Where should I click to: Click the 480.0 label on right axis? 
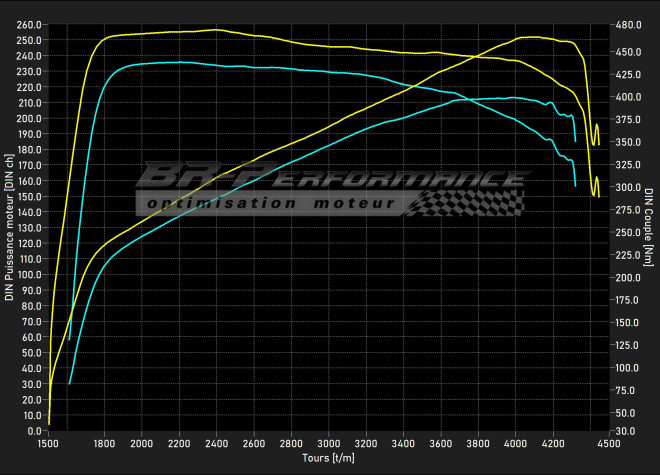629,25
